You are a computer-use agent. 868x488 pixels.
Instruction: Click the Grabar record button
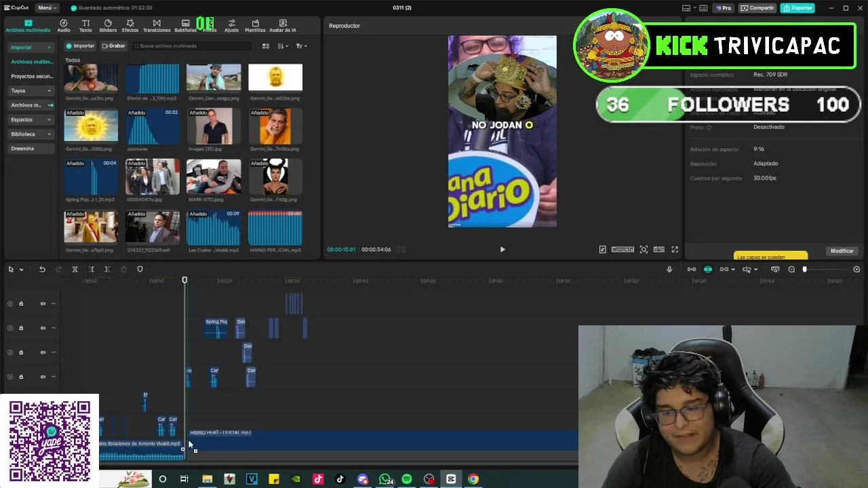[114, 46]
